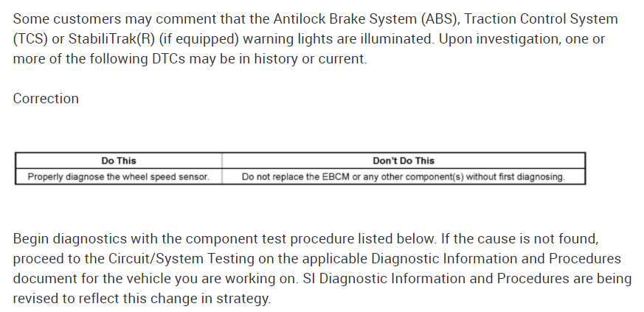Select the "Don't Do This" table header
The image size is (644, 312).
pyautogui.click(x=404, y=161)
